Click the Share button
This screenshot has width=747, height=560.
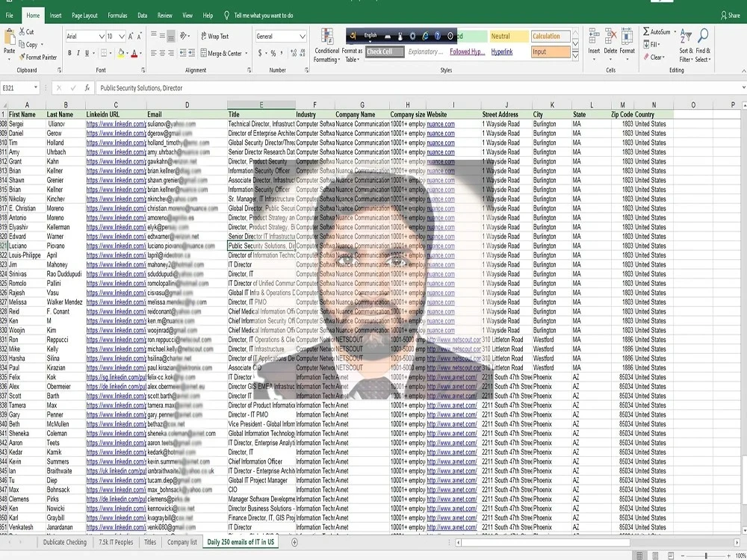click(730, 15)
